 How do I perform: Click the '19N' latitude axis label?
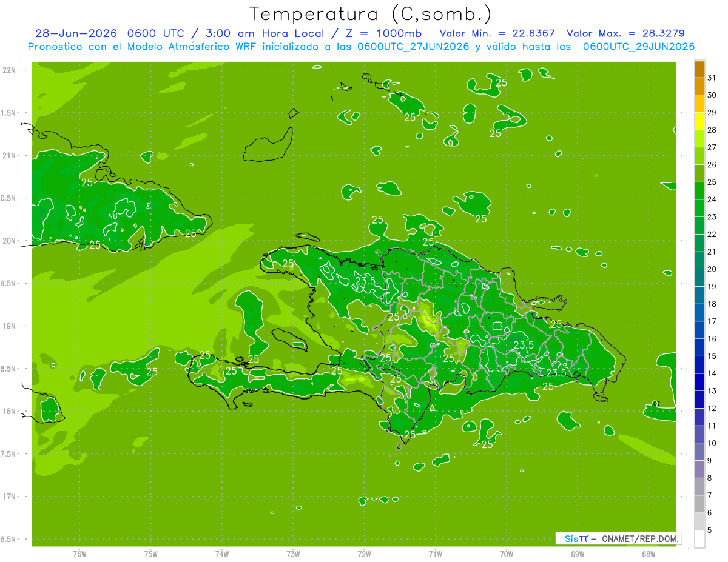10,326
